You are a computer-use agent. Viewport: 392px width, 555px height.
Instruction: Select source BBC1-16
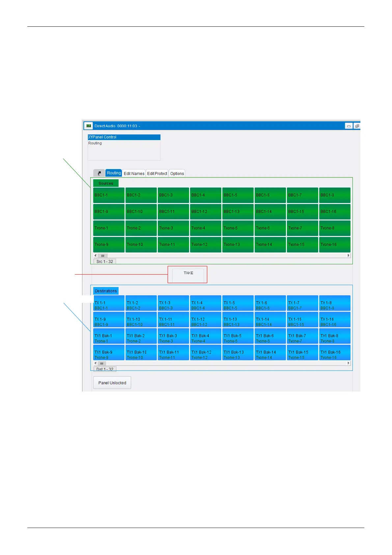point(335,212)
